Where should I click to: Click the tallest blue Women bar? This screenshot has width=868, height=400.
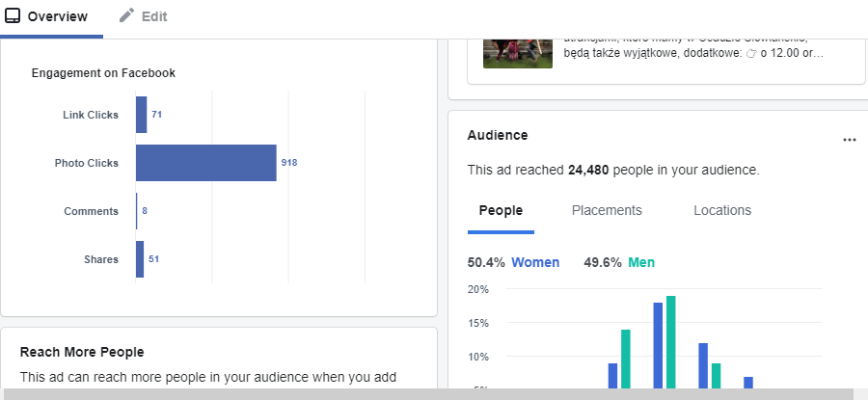(658, 345)
